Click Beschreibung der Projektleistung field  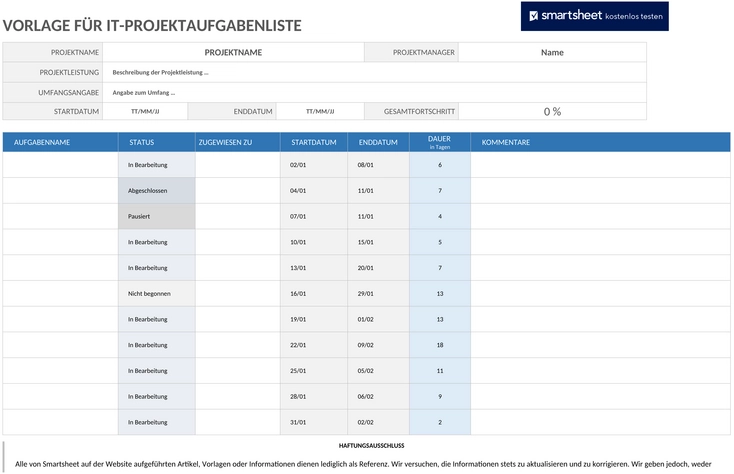point(374,73)
